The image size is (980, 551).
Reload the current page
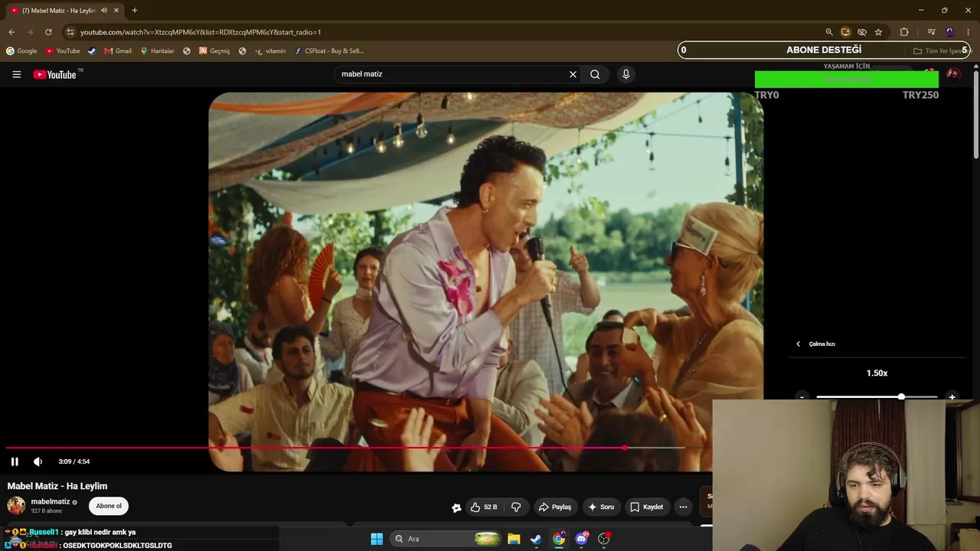pos(48,32)
